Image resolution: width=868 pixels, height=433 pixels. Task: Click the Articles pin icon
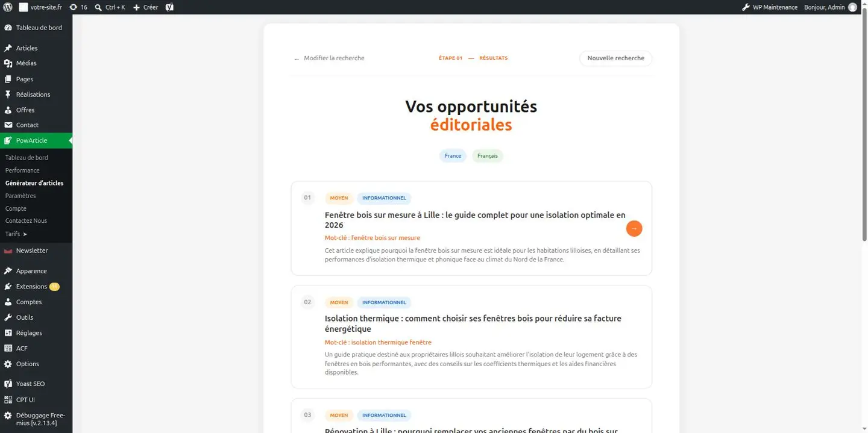coord(8,48)
